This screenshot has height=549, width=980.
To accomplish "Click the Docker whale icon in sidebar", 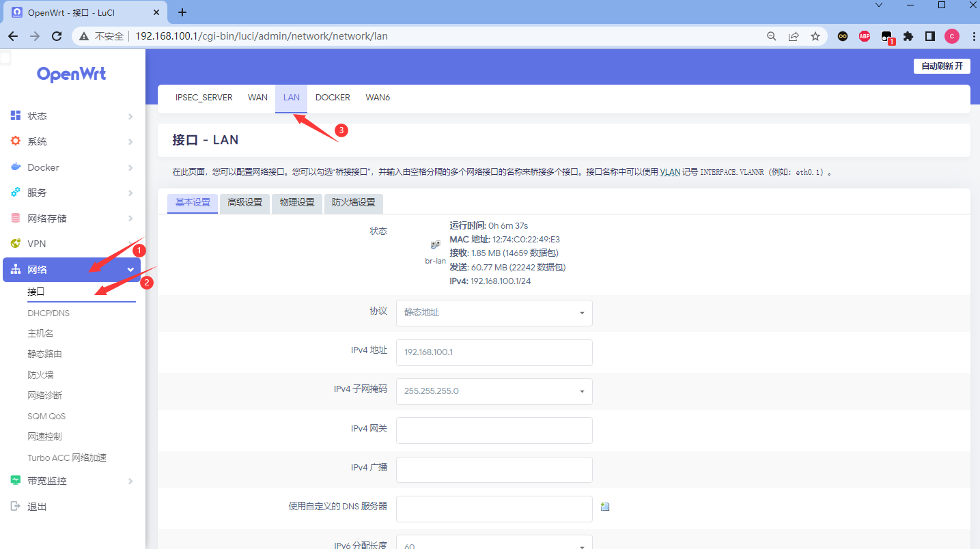I will pos(16,167).
